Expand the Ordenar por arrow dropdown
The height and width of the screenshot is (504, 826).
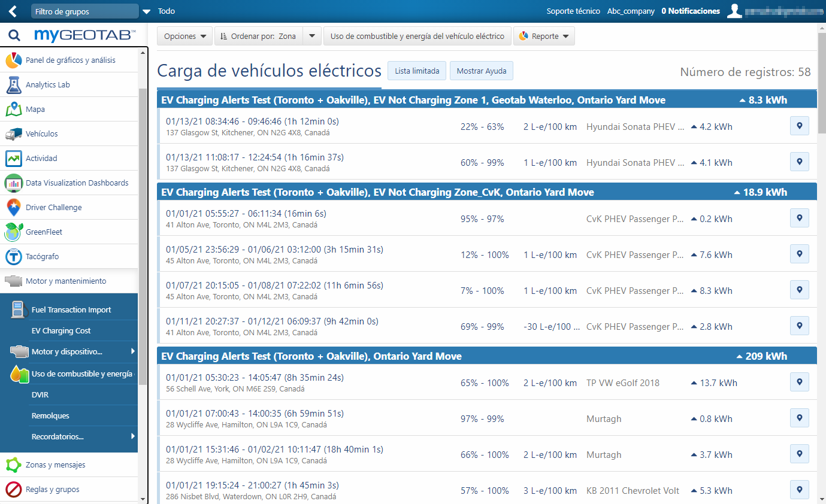311,37
